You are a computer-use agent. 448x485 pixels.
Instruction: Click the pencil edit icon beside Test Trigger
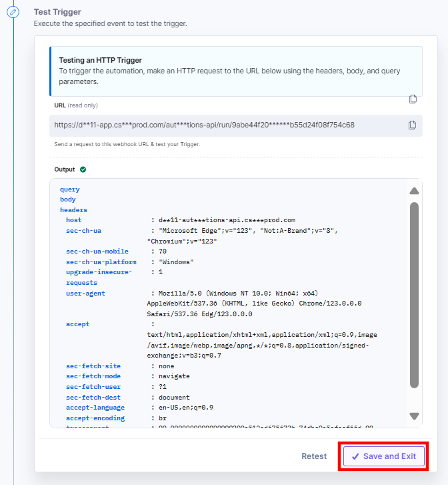[13, 12]
